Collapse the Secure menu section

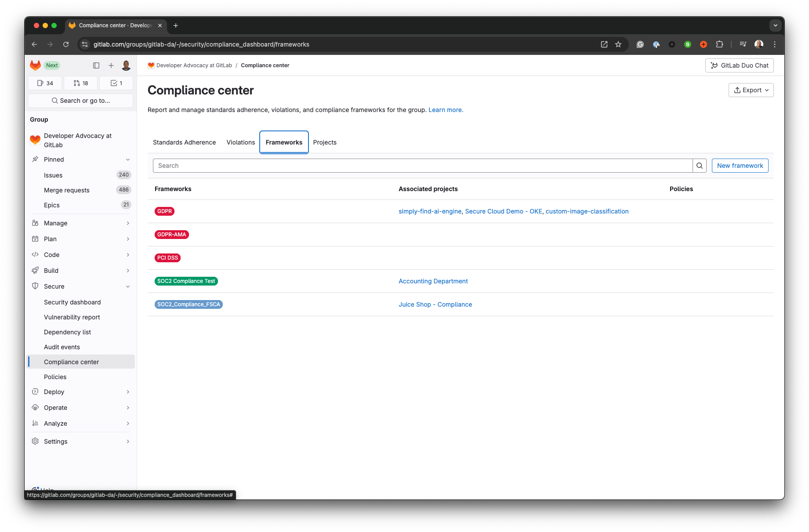pos(81,286)
